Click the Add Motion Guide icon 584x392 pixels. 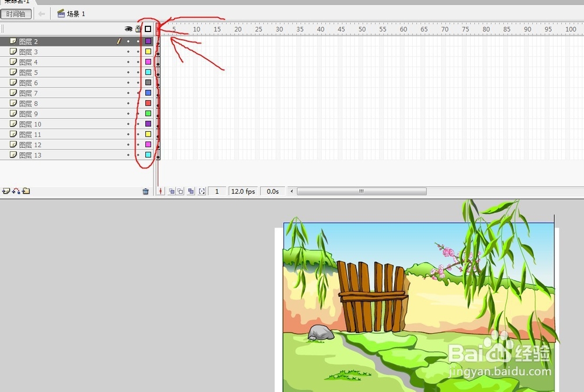point(16,191)
